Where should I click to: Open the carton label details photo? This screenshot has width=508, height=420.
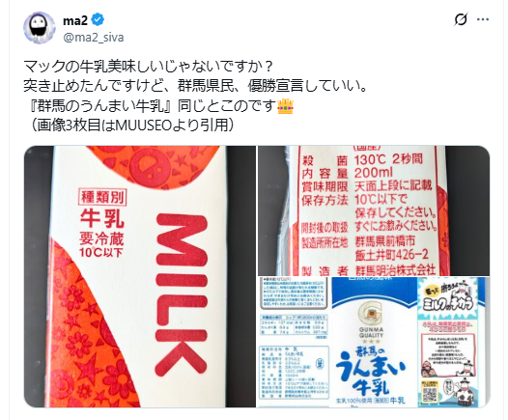pos(374,210)
